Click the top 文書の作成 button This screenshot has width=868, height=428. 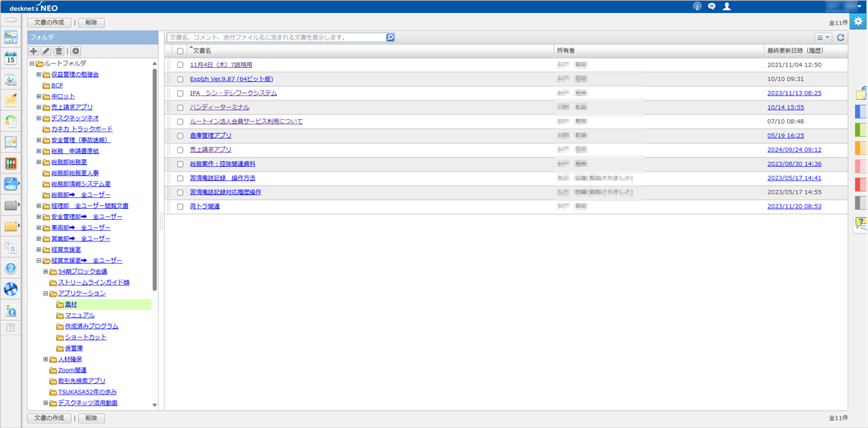[x=49, y=23]
